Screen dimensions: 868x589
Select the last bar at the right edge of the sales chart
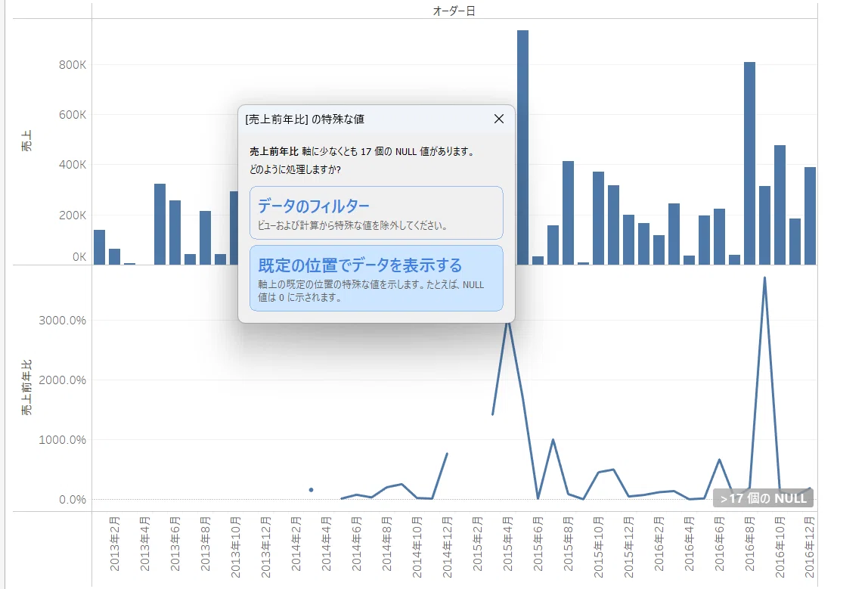click(x=810, y=216)
